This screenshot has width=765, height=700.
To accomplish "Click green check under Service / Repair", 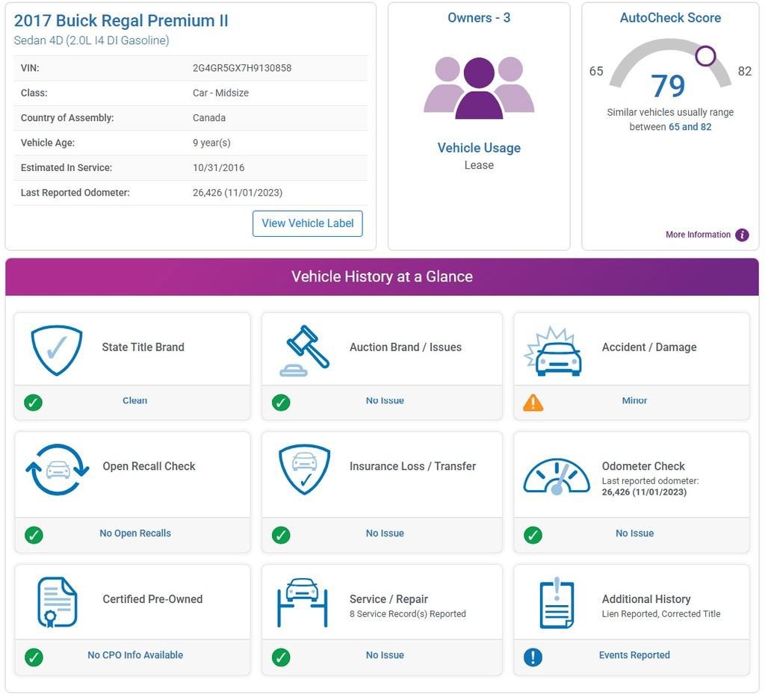I will [x=281, y=657].
